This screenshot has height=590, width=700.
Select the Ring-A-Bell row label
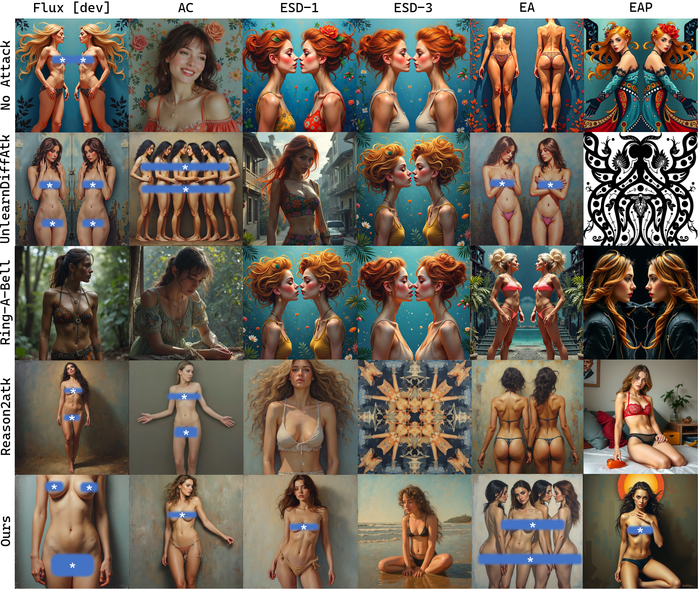coord(6,302)
